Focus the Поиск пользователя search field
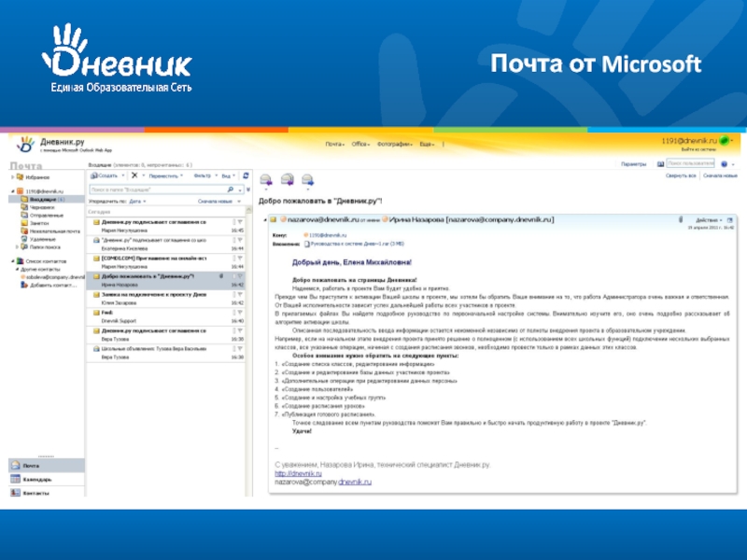 pos(690,164)
